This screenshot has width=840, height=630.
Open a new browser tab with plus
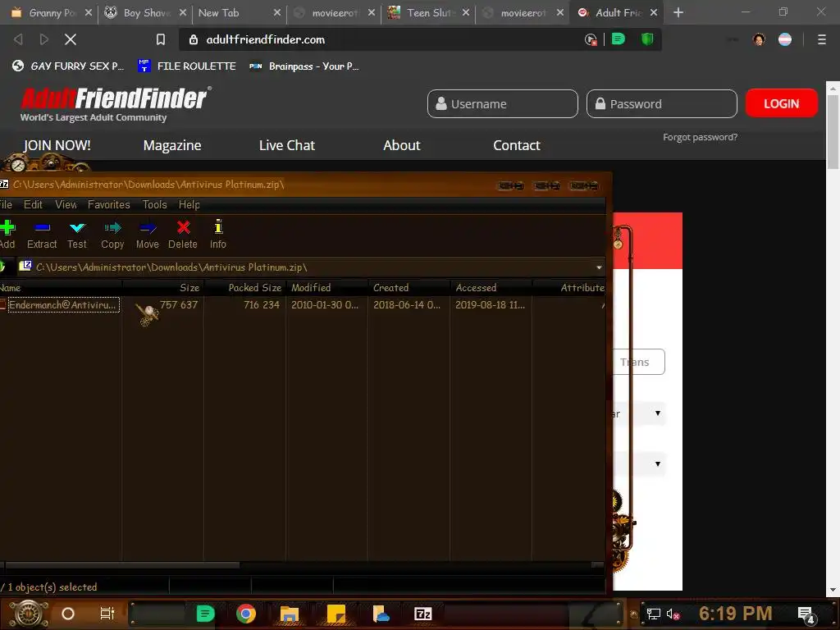pos(678,12)
